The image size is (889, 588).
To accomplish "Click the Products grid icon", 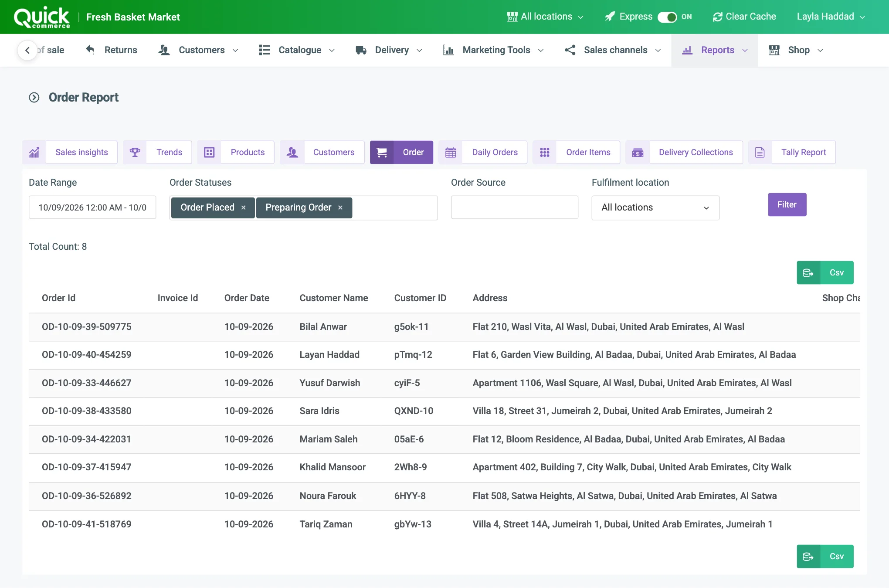I will point(209,152).
